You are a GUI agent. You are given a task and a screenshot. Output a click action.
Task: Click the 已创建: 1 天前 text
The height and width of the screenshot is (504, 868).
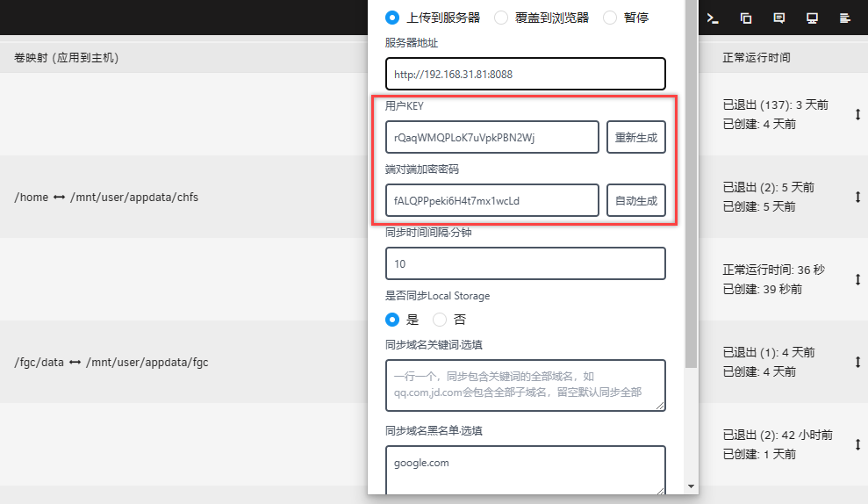point(759,454)
